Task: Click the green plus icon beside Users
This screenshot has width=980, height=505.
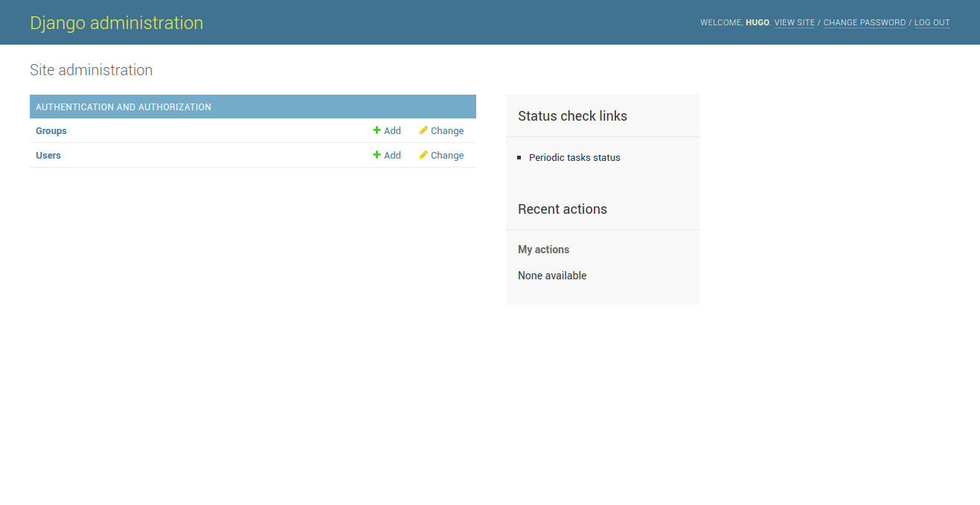Action: [x=377, y=155]
